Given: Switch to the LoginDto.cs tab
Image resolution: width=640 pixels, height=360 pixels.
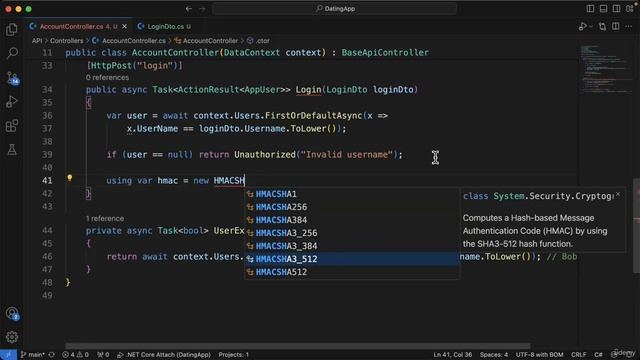Looking at the screenshot, I should click(x=164, y=27).
